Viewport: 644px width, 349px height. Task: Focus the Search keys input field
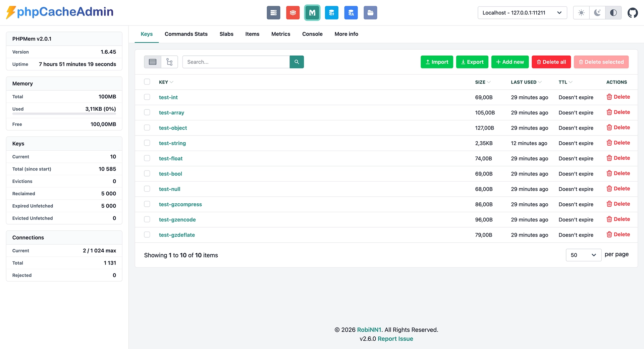coord(236,62)
